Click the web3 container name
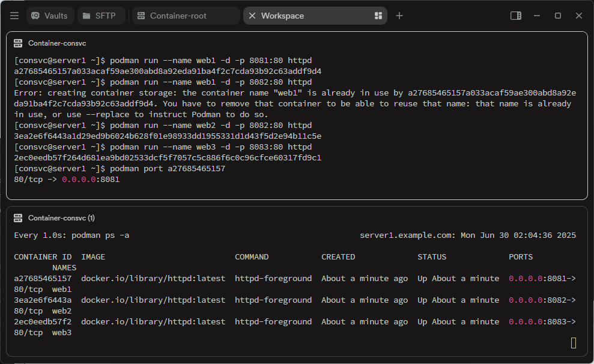The width and height of the screenshot is (594, 364). click(x=62, y=332)
